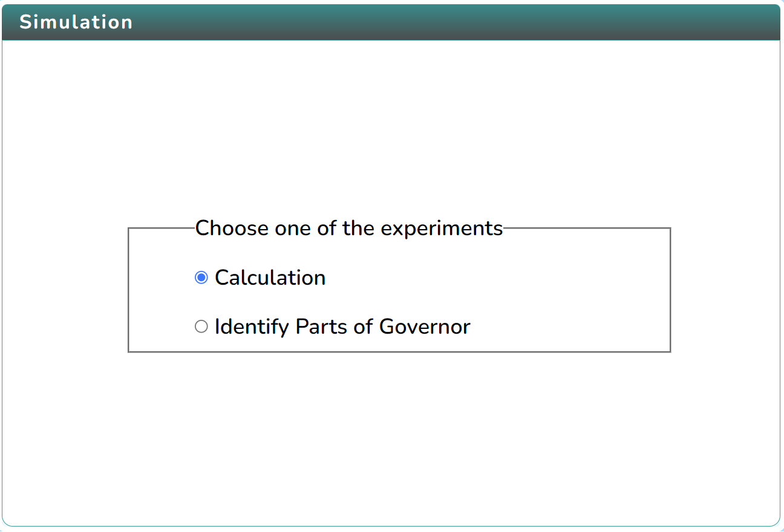Activate the filled blue radio dot
The image size is (784, 532).
pyautogui.click(x=201, y=277)
